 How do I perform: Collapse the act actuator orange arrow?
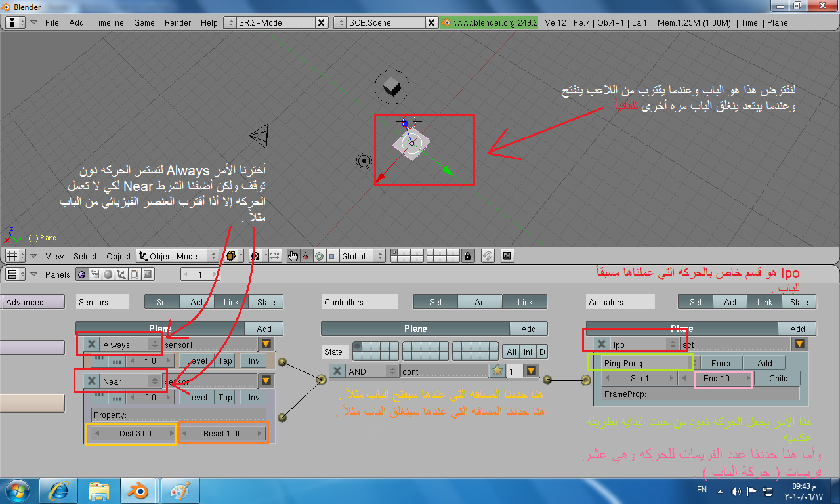(x=800, y=344)
